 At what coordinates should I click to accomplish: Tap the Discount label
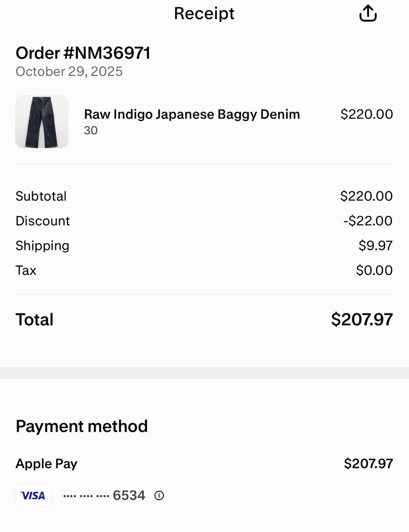tap(43, 221)
